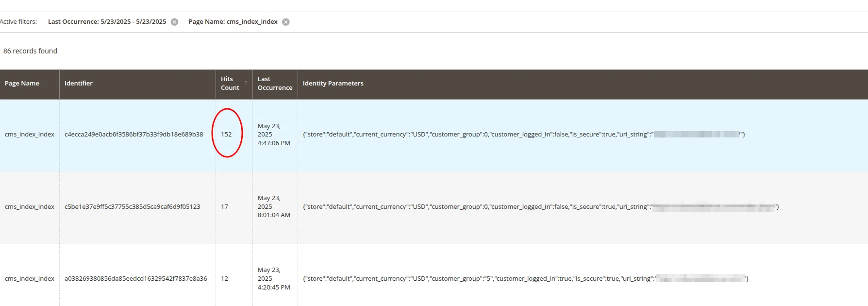Image resolution: width=868 pixels, height=306 pixels.
Task: Click identity parameters JSON in 17 hits row
Action: [x=541, y=207]
